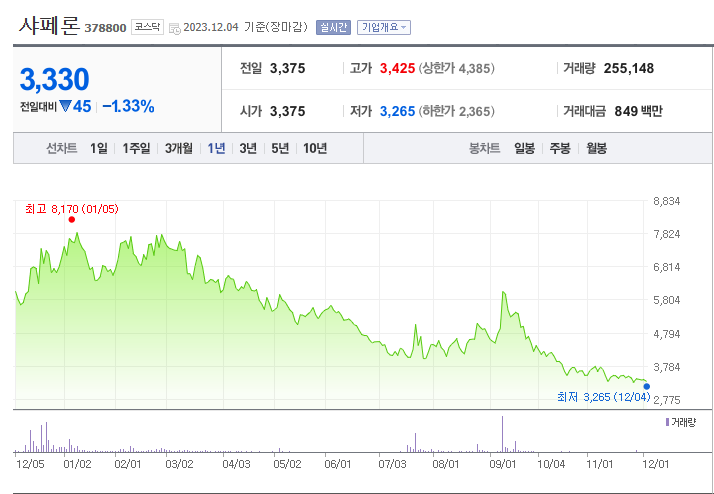
Task: Click the current price 3,330
Action: (55, 80)
